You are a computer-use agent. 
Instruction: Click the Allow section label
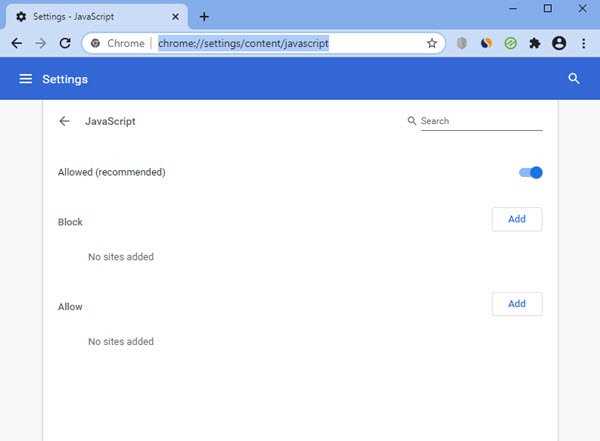click(x=70, y=307)
